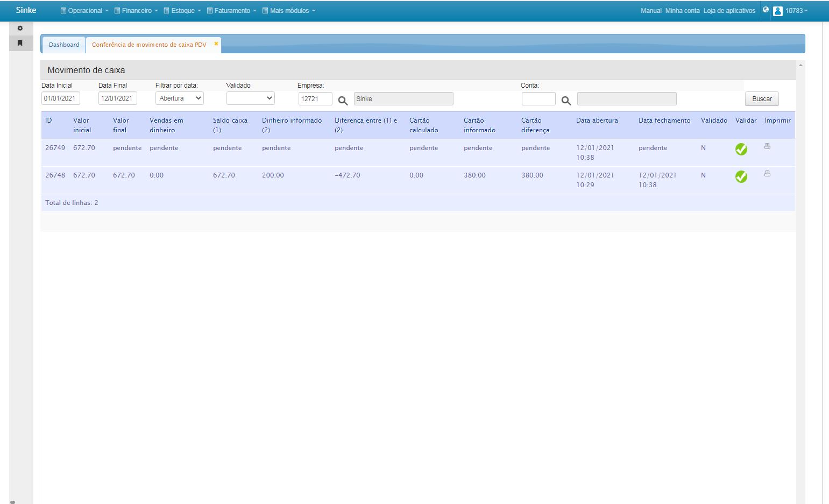
Task: Click the Data fechamento header
Action: (664, 120)
